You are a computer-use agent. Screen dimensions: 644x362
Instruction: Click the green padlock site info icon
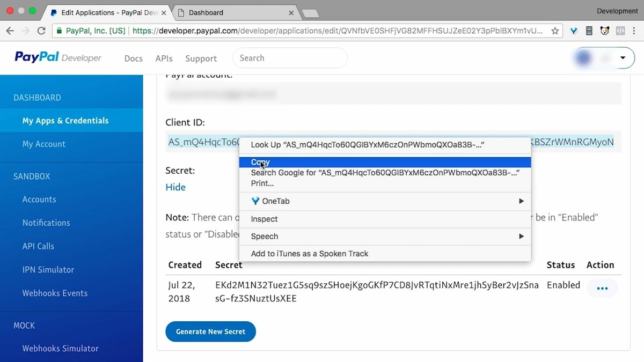[59, 31]
